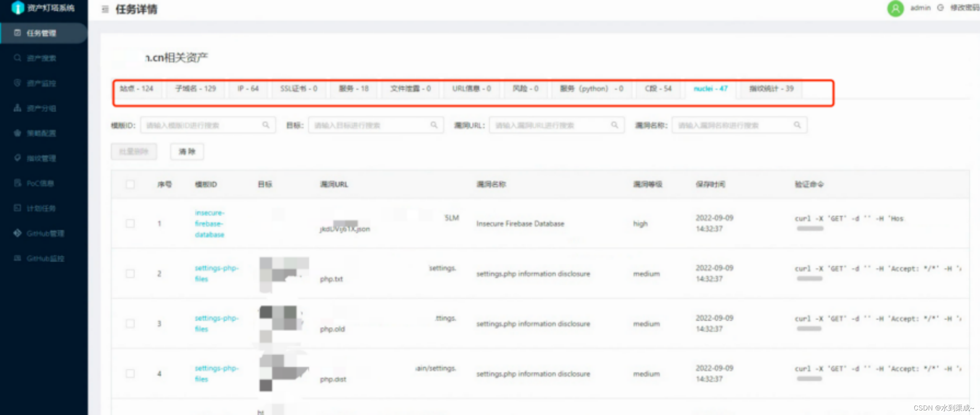Click the 修改密码 link
The height and width of the screenshot is (415, 980).
(964, 8)
